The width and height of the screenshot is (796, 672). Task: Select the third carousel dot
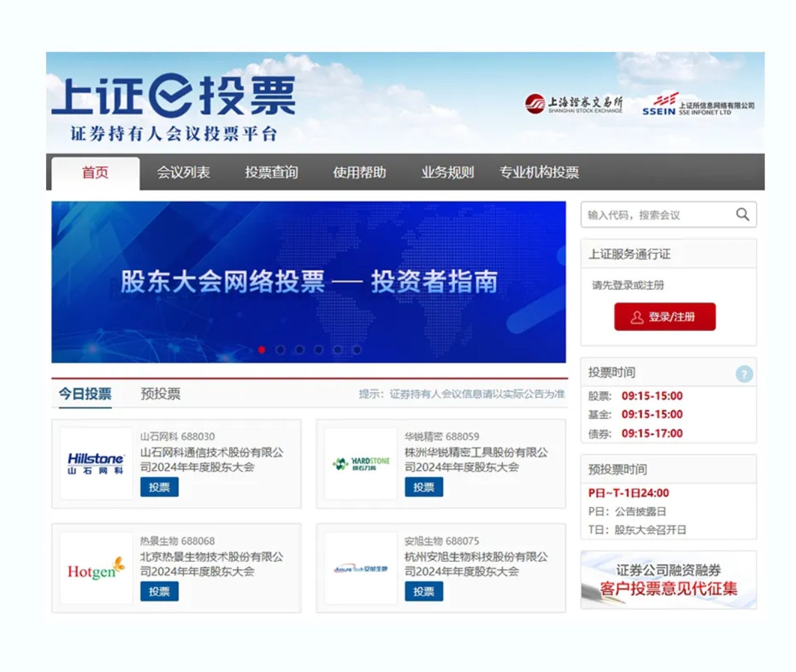click(x=300, y=350)
